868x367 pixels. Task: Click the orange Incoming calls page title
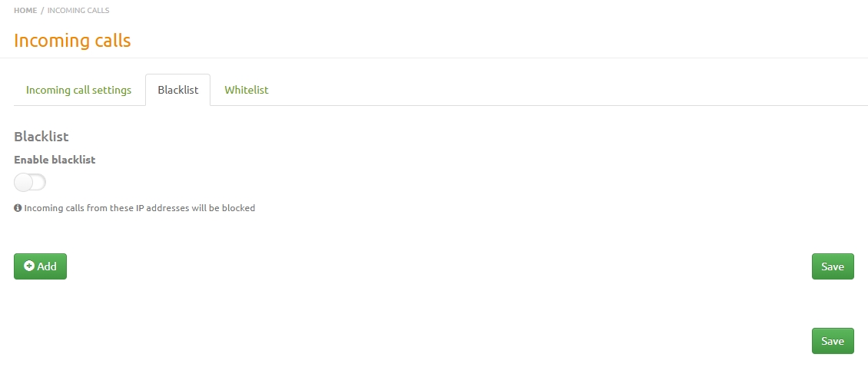(x=72, y=40)
